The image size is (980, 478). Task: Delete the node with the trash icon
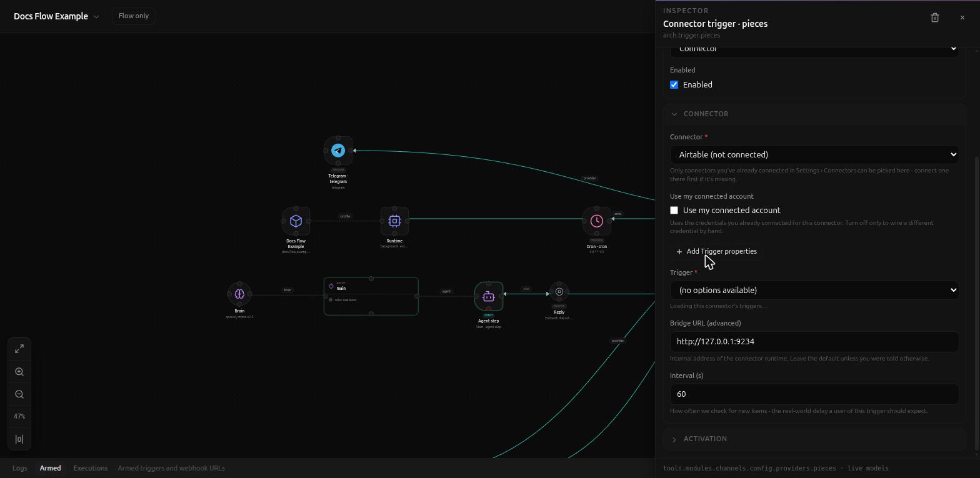point(935,17)
